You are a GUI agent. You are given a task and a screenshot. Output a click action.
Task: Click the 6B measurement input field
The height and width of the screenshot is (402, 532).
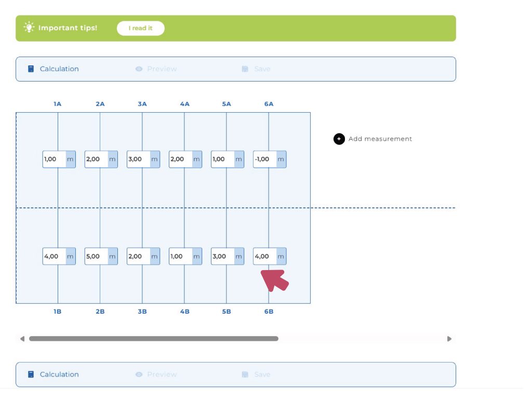click(x=265, y=256)
